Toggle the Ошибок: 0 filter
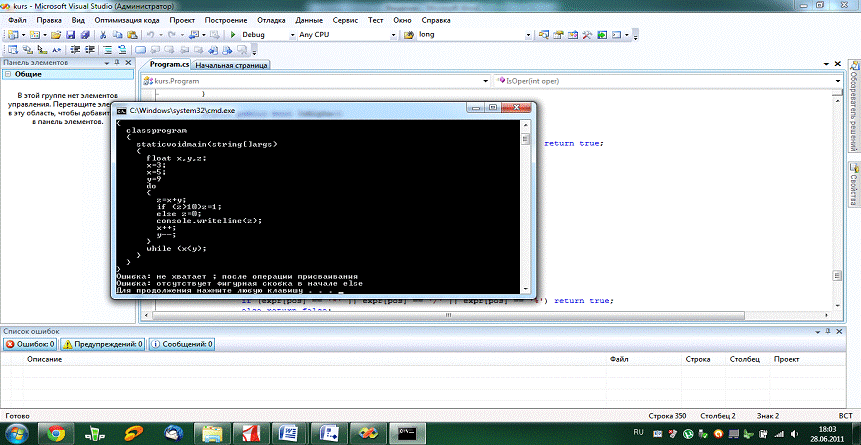The width and height of the screenshot is (861, 445). (x=29, y=343)
